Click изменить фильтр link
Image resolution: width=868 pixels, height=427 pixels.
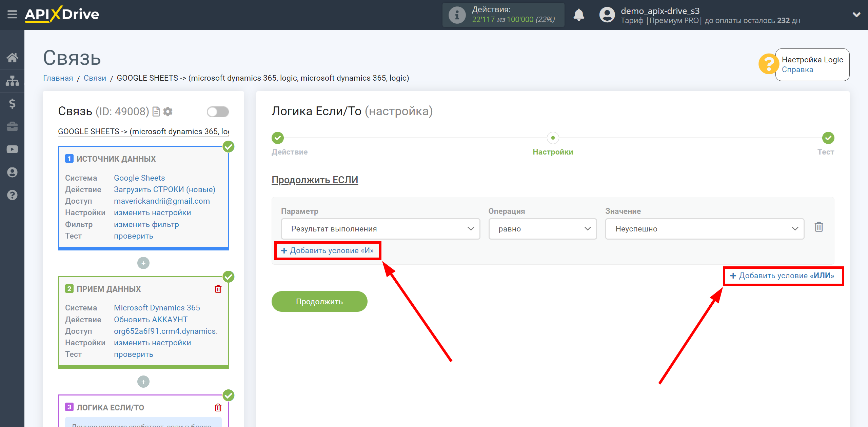tap(146, 224)
